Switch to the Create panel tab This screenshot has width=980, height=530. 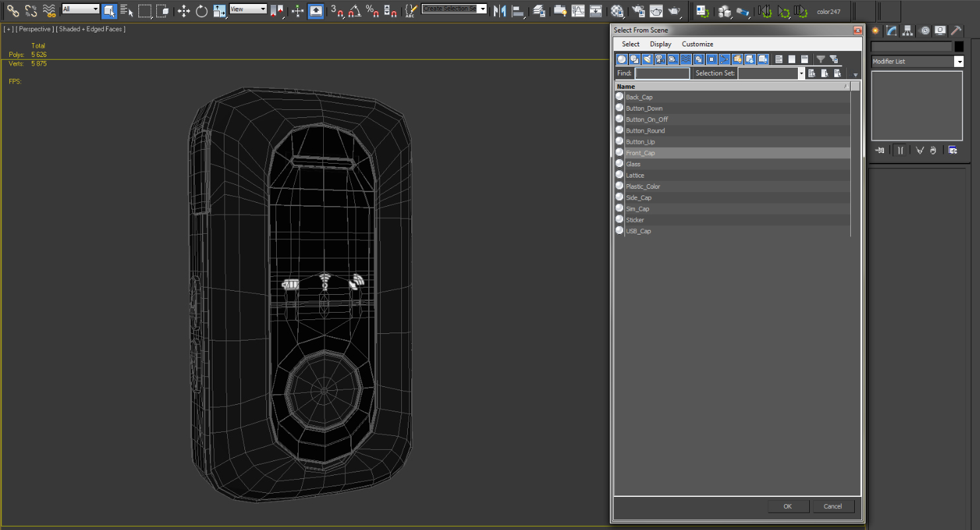(x=875, y=30)
